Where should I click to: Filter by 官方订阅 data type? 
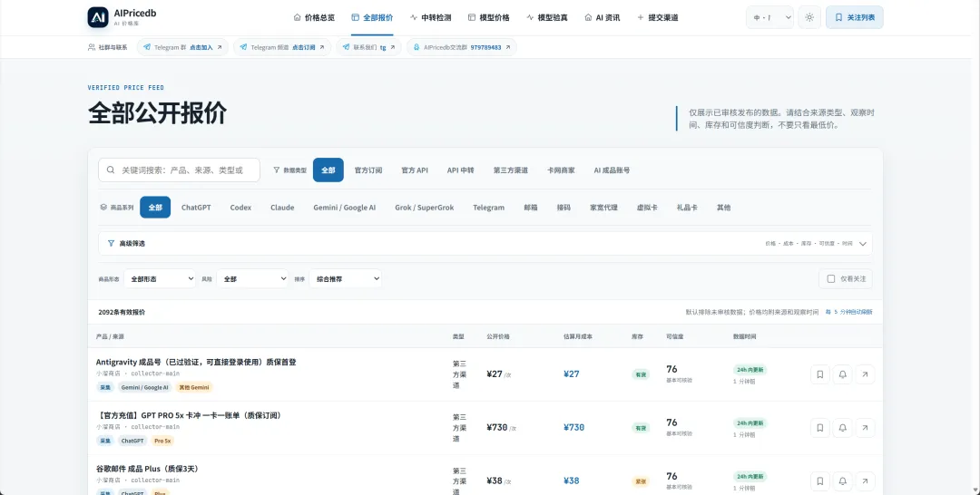[368, 170]
